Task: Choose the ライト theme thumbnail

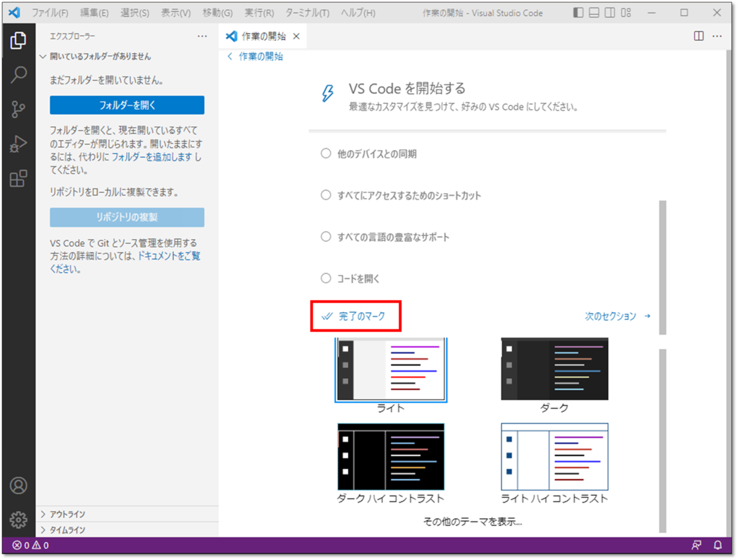Action: point(391,370)
